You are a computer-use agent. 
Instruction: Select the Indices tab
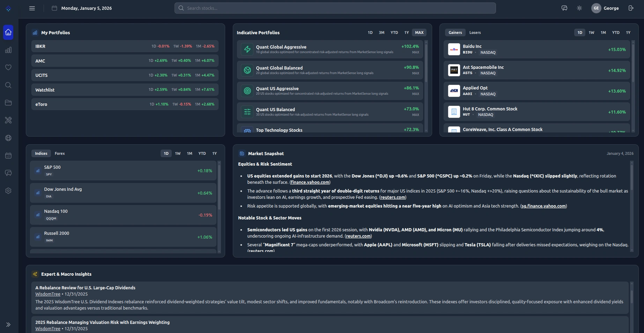41,153
